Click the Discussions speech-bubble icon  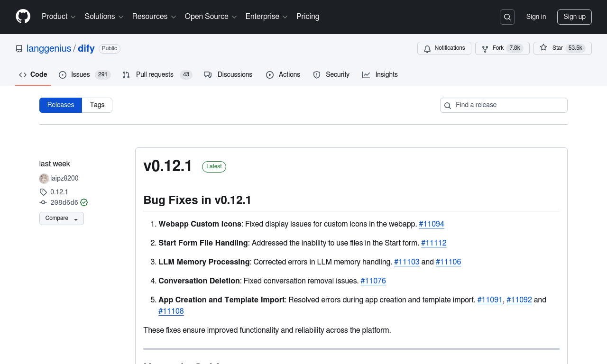click(x=208, y=75)
